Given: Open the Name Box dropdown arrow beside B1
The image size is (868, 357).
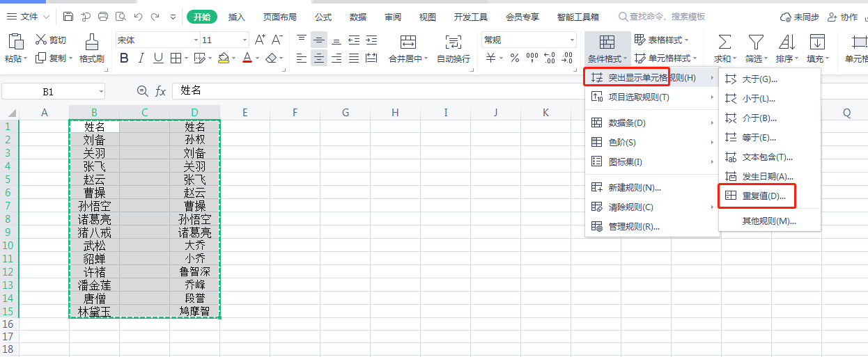Looking at the screenshot, I should [101, 91].
